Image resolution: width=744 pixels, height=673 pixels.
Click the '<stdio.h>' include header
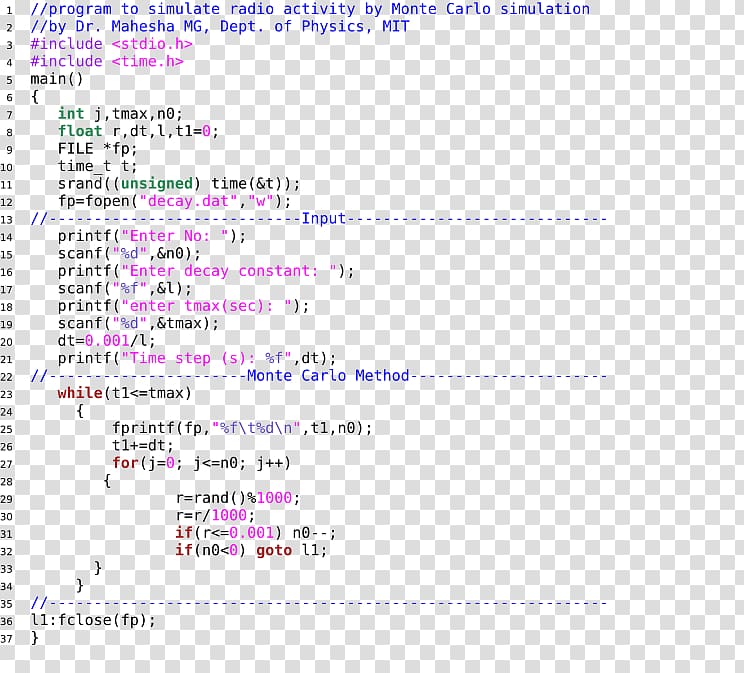click(152, 44)
